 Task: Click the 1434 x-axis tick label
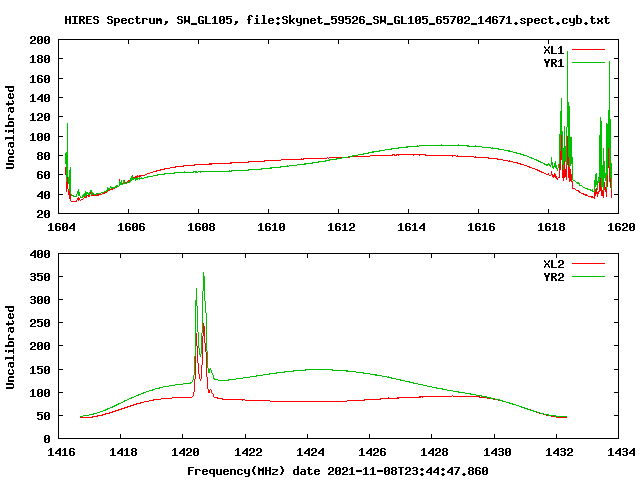click(x=621, y=452)
